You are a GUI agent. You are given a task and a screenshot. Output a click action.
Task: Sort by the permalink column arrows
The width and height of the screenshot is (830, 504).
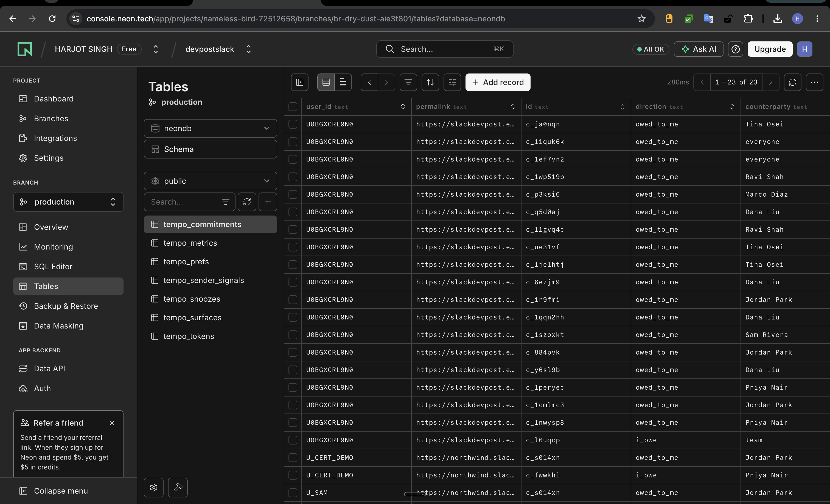tap(512, 107)
